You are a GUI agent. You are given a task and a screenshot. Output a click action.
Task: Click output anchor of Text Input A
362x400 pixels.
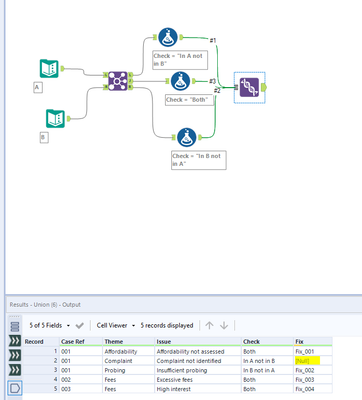[62, 68]
